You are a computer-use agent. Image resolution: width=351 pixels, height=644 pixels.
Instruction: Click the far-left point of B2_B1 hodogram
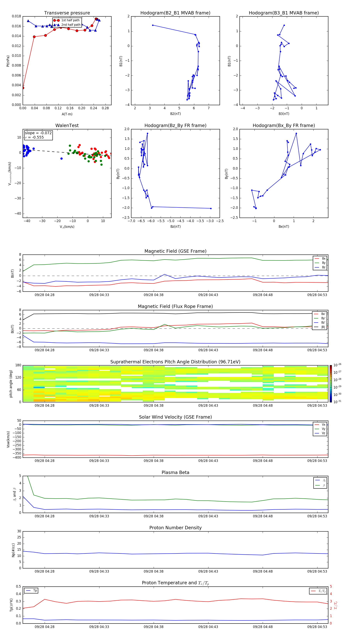pyautogui.click(x=153, y=25)
